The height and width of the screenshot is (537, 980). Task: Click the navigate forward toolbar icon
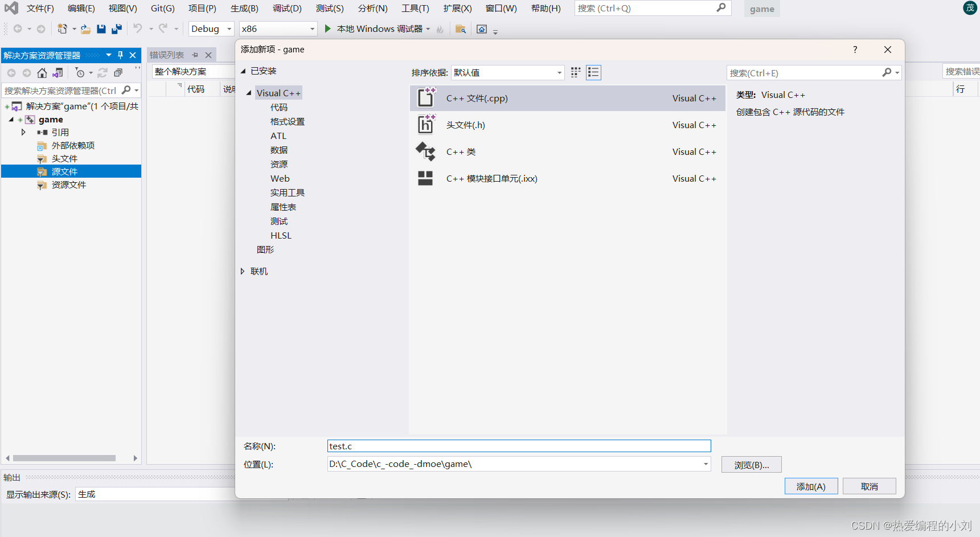pyautogui.click(x=41, y=28)
